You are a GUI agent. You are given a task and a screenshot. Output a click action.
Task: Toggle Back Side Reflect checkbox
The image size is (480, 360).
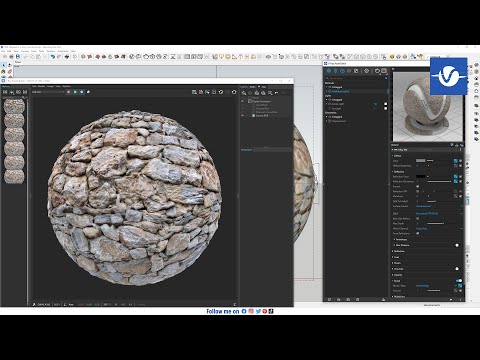pyautogui.click(x=418, y=218)
